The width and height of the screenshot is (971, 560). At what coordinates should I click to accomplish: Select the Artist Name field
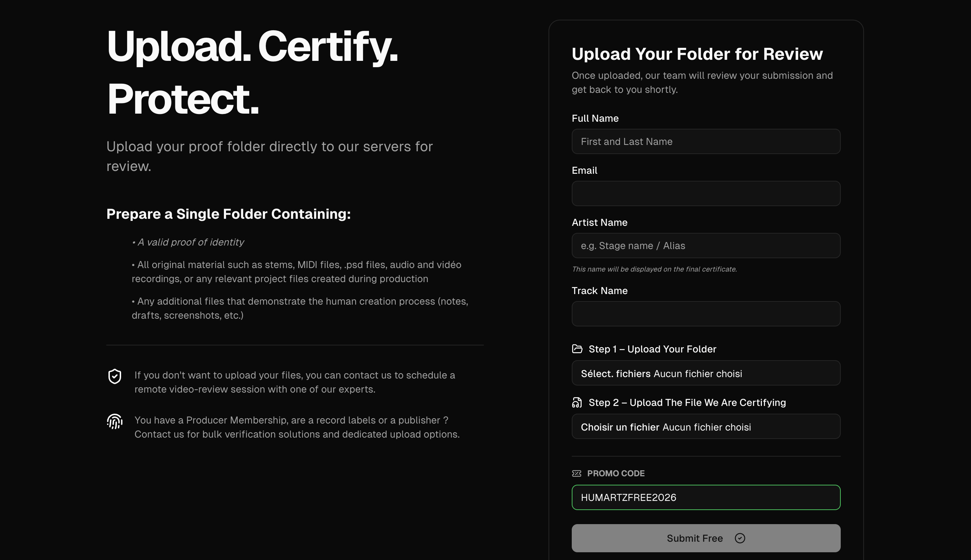(706, 246)
